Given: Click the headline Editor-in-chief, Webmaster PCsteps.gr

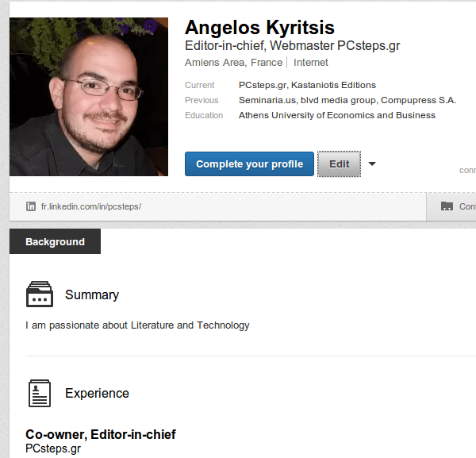Looking at the screenshot, I should click(x=292, y=45).
